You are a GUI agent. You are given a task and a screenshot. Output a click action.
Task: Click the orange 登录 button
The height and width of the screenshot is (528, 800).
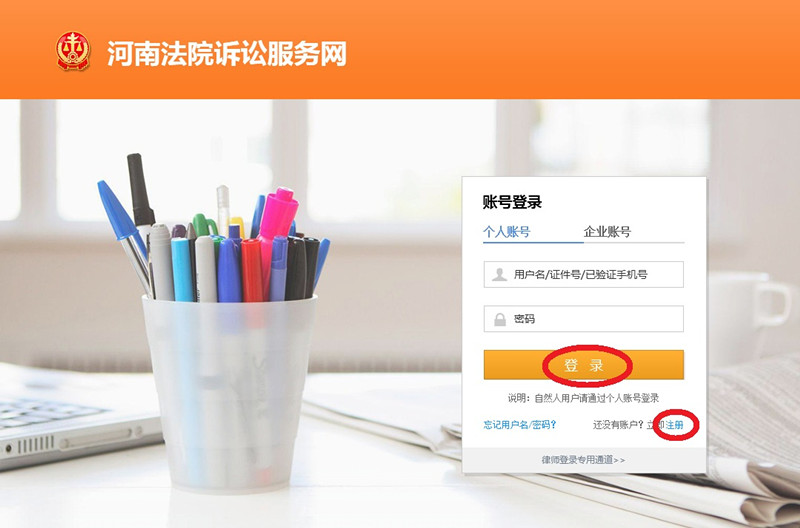(584, 365)
